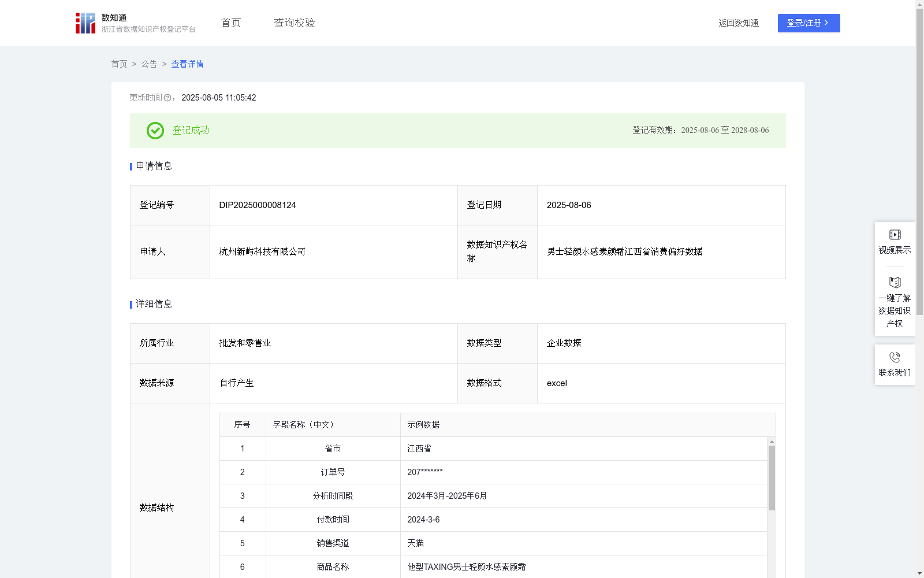This screenshot has height=578, width=924.
Task: Click 自行产生 data source value
Action: [237, 383]
